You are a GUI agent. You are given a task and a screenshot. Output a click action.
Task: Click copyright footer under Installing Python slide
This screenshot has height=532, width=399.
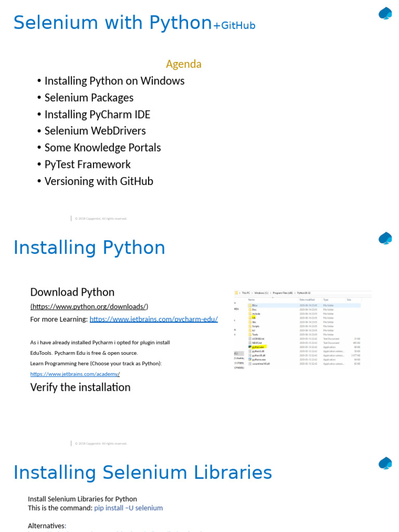pos(101,444)
